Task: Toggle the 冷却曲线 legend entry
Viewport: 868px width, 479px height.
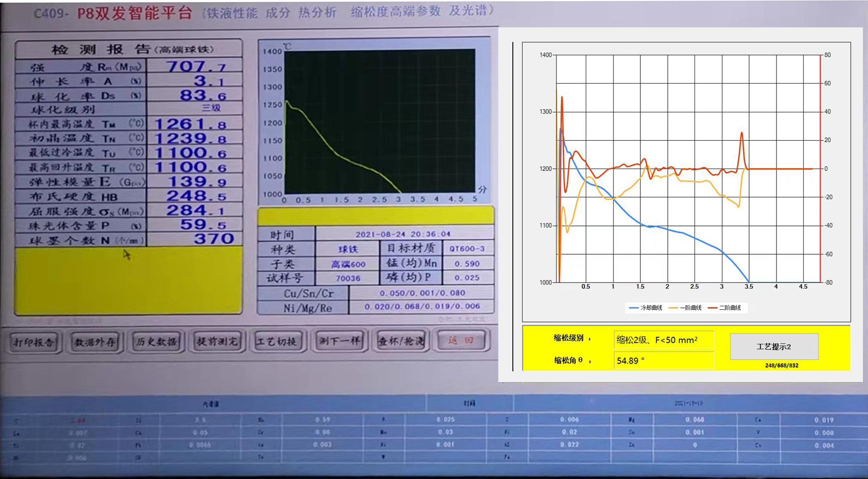Action: coord(645,308)
